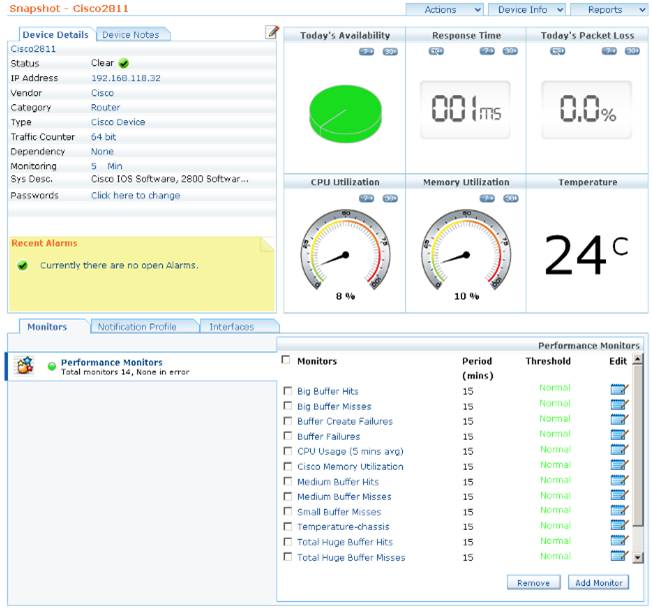Click the 'Click here to change' passwords link
652x610 pixels.
point(136,195)
